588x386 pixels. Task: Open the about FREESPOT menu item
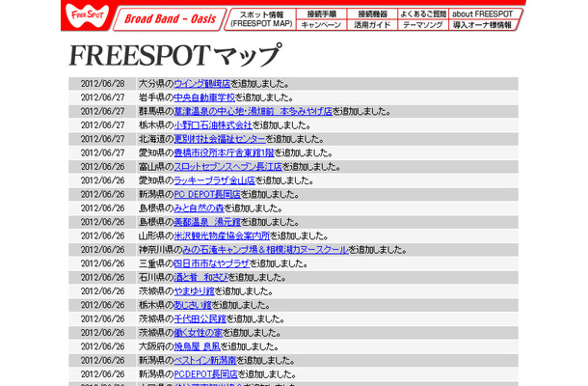tap(483, 14)
